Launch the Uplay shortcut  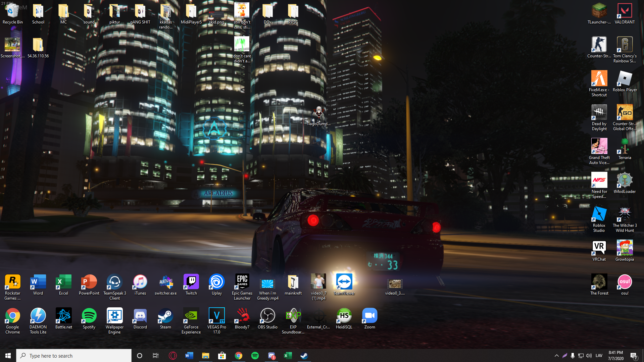pos(217,285)
